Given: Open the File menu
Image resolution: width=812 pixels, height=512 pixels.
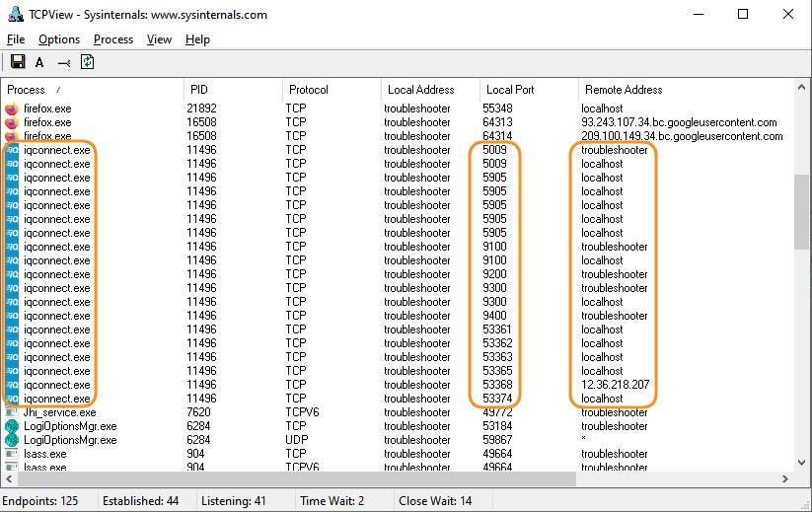Looking at the screenshot, I should (16, 39).
